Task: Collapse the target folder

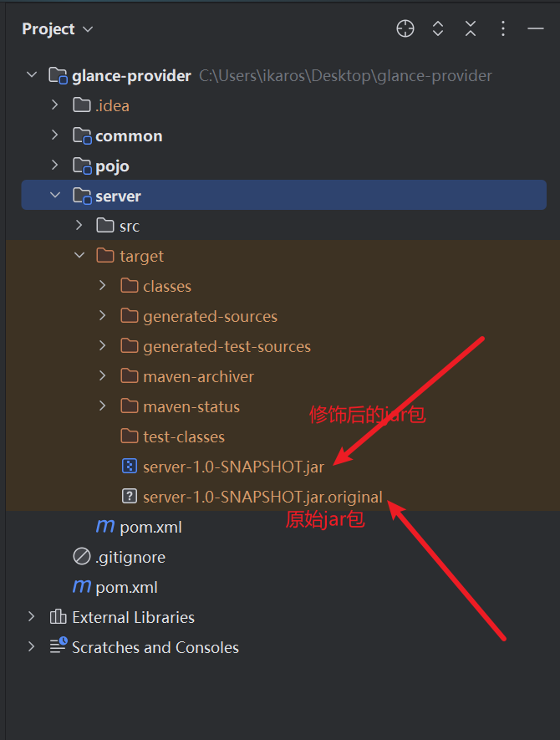Action: [79, 255]
